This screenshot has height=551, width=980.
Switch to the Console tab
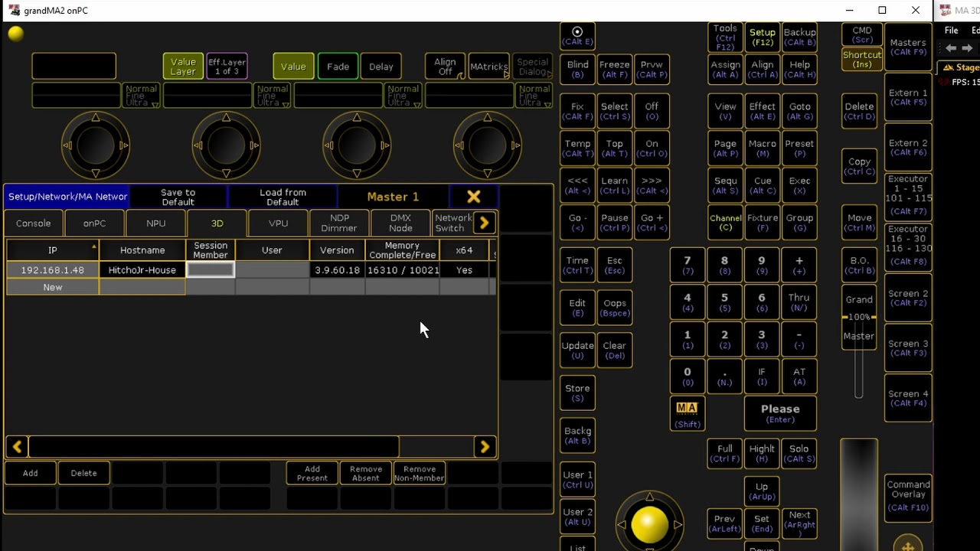pyautogui.click(x=34, y=223)
